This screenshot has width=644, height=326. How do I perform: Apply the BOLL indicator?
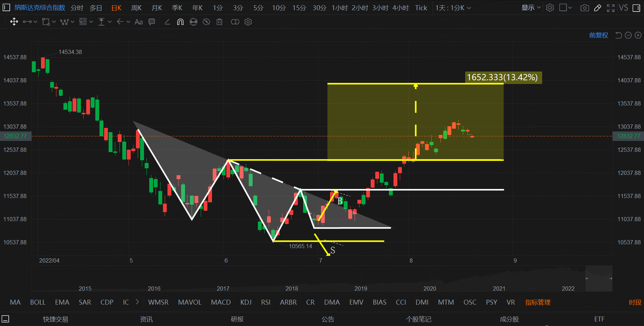tap(38, 302)
